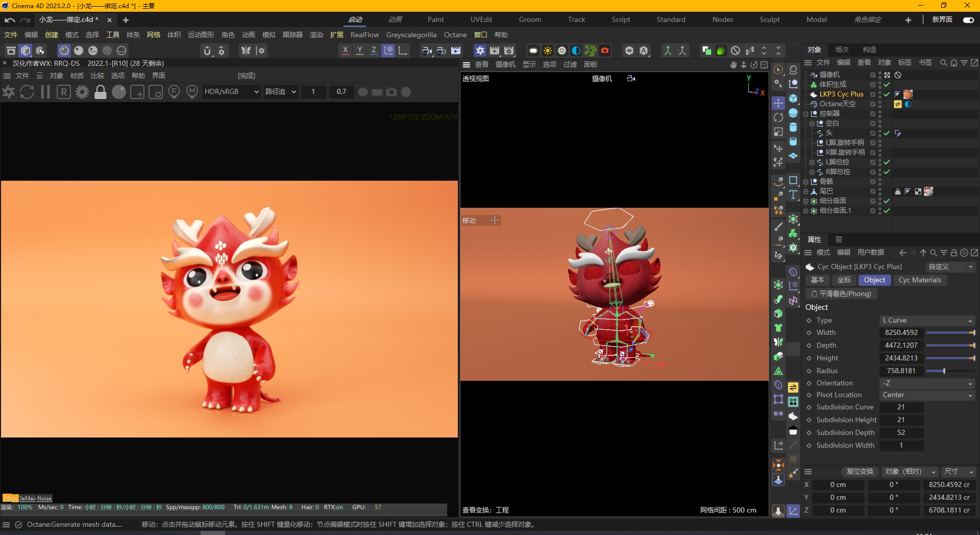Toggle the 新界面 switch
This screenshot has height=535, width=980.
pos(968,20)
